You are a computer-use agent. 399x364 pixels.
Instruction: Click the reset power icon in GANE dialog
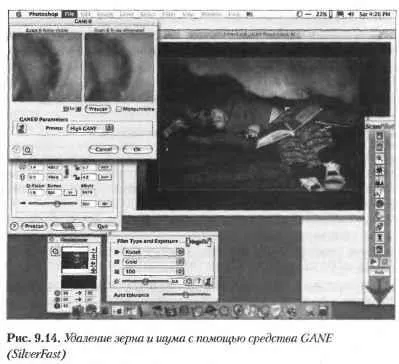27,150
